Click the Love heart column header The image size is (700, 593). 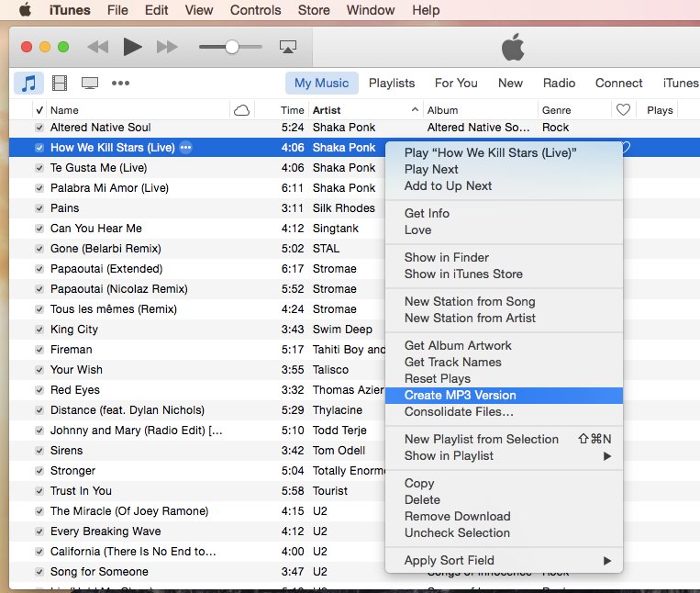[623, 110]
